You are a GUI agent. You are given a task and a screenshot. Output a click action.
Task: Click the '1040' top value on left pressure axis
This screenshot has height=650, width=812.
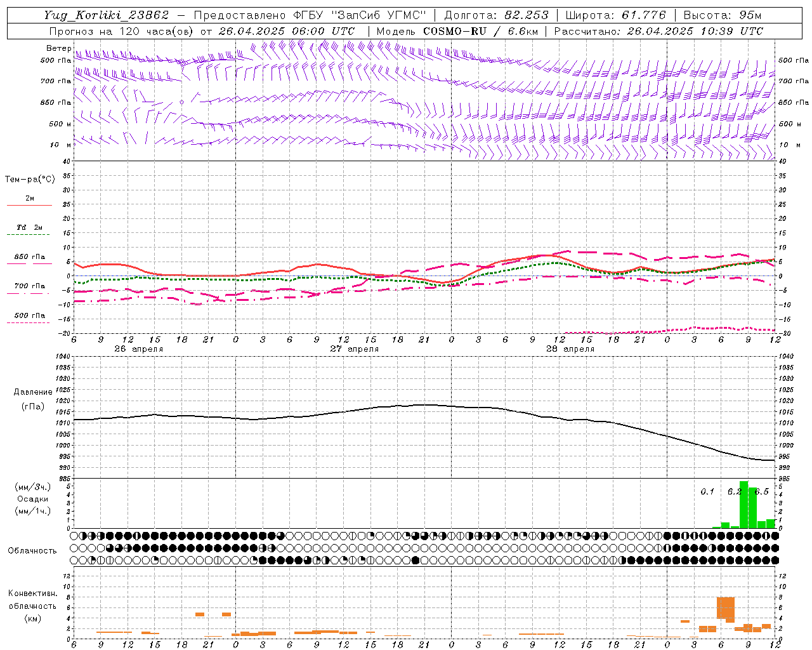coord(62,356)
